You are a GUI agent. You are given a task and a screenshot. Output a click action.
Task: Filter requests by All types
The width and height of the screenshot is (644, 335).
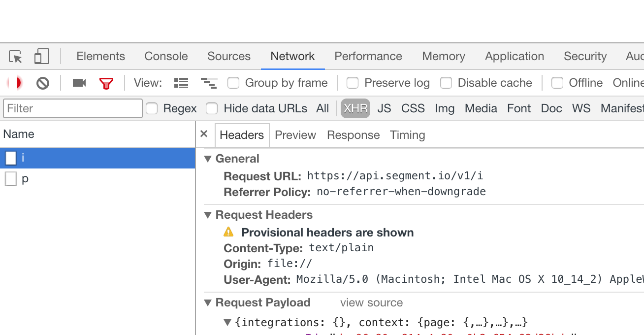tap(322, 108)
